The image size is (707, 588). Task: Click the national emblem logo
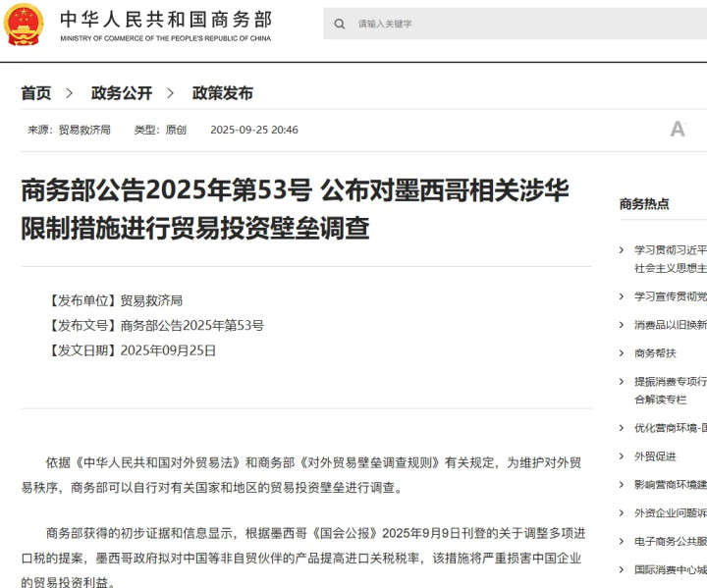point(26,24)
